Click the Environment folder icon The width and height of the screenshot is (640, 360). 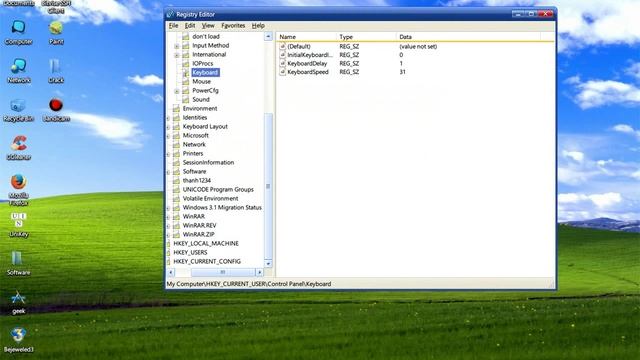[x=176, y=109]
